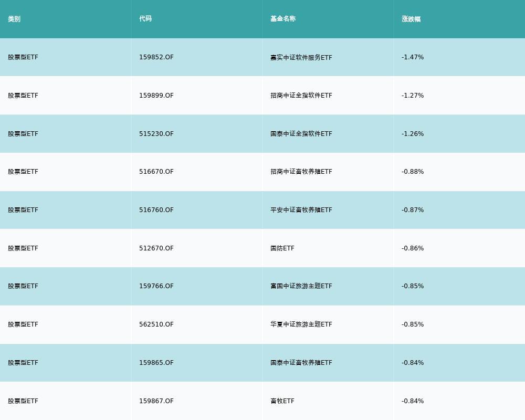525x420 pixels.
Task: Click 股票型ETF in the 515230.OF row
Action: (23, 134)
